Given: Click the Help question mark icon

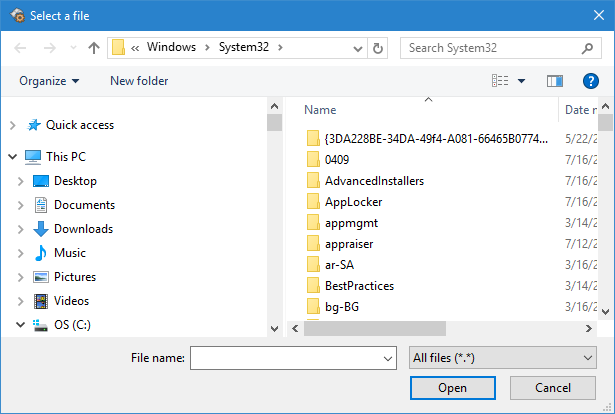Looking at the screenshot, I should point(590,81).
